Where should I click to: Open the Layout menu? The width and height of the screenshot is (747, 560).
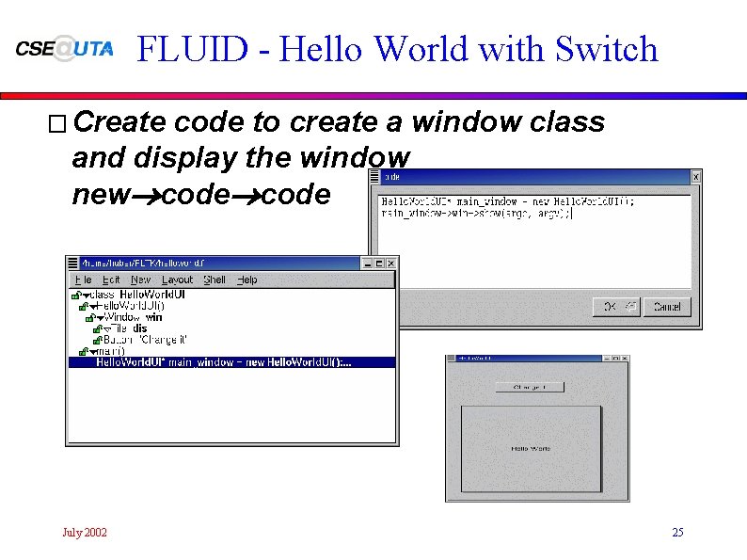click(177, 280)
